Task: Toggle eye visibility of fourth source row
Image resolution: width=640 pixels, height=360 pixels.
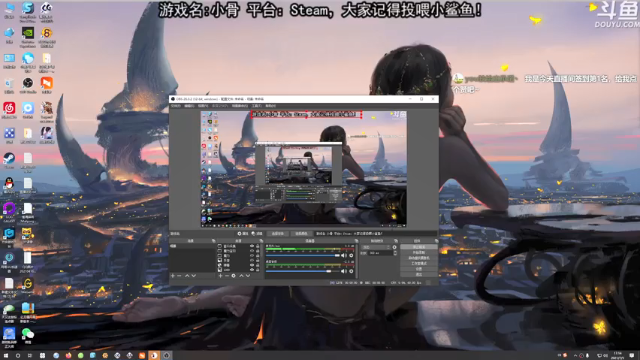Action: click(x=252, y=260)
